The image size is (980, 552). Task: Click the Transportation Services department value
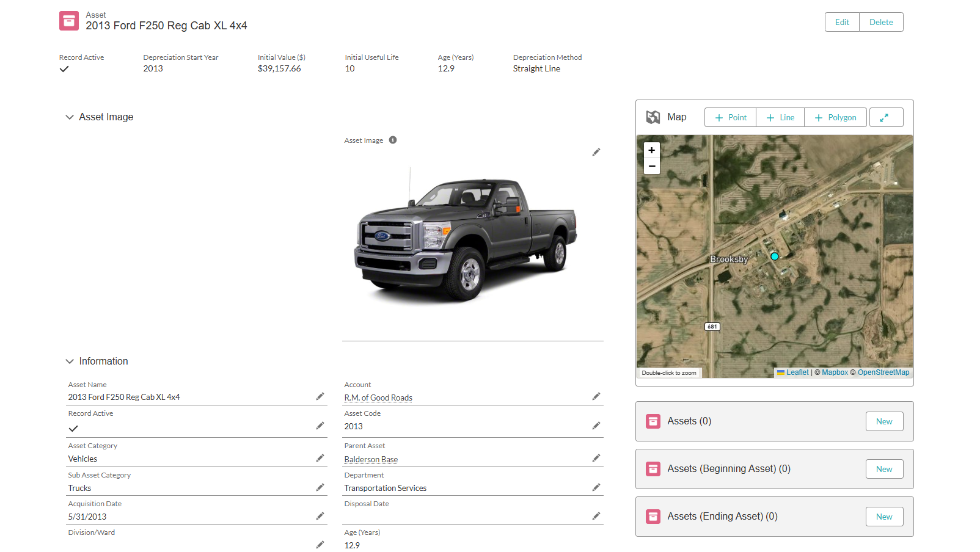(386, 488)
